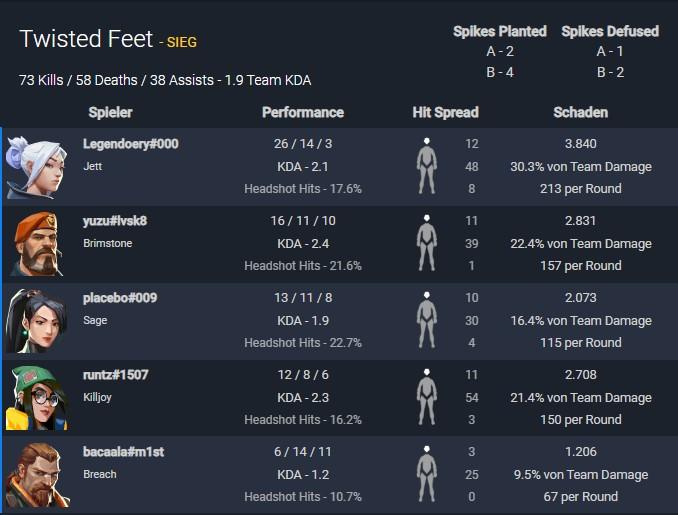Click the Spikes Planted heading
Viewport: 678px width, 515px height.
pyautogui.click(x=500, y=31)
